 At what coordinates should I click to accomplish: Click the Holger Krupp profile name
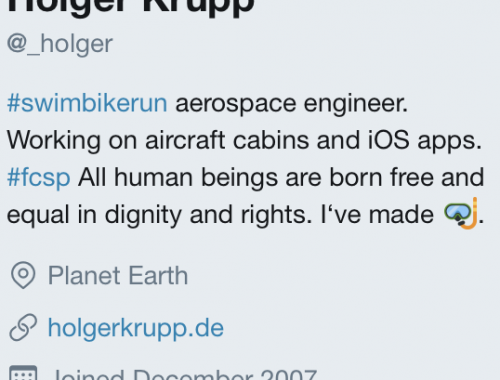[131, 7]
